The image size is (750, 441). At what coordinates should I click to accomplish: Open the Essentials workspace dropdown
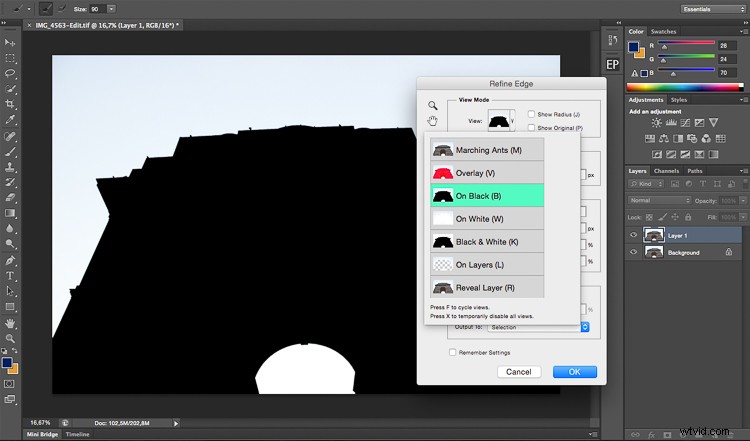coord(713,9)
